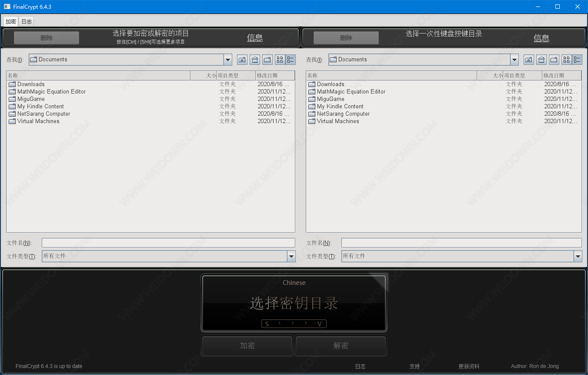Sort the left panel by 大小 column
Viewport: 588px width, 375px height.
[204, 76]
